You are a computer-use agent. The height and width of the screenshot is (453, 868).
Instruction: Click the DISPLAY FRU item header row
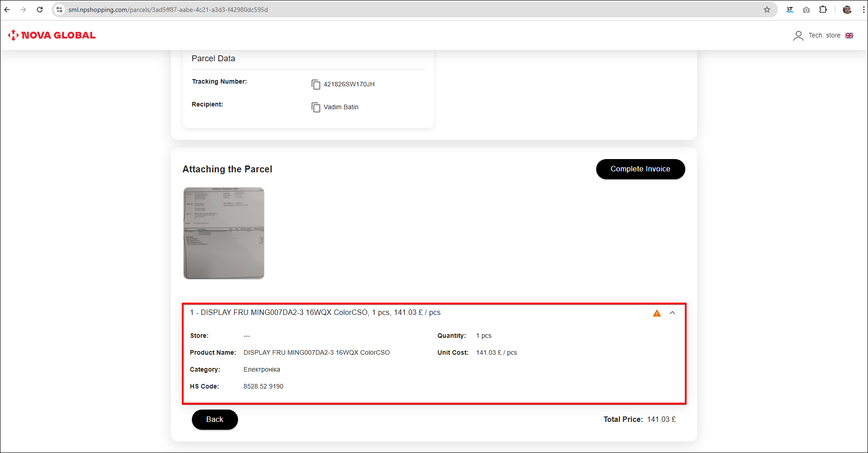315,313
